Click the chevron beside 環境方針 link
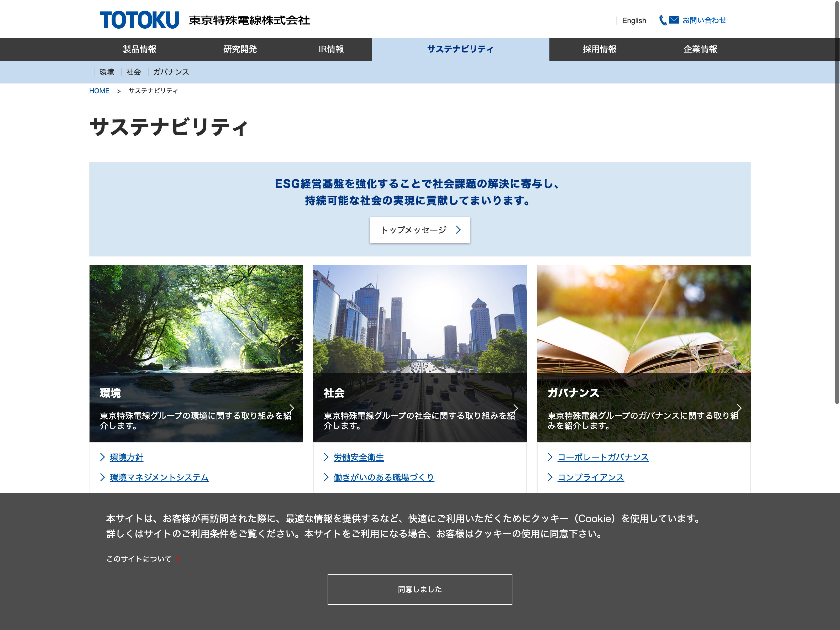 pos(103,457)
